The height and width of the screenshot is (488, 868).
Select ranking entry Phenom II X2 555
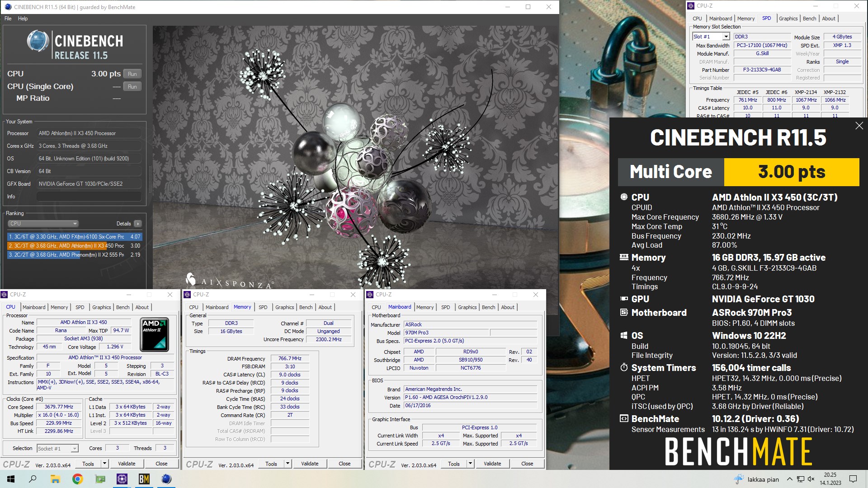tap(75, 255)
